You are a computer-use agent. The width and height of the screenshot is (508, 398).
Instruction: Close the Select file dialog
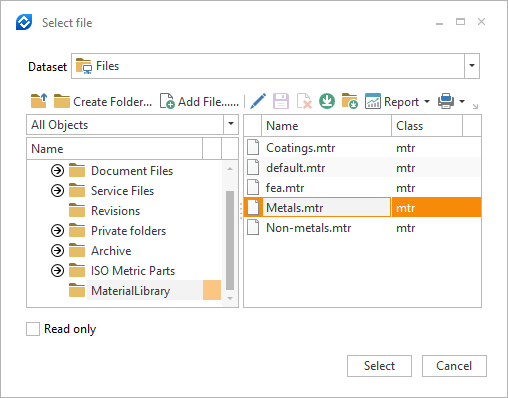coord(481,22)
